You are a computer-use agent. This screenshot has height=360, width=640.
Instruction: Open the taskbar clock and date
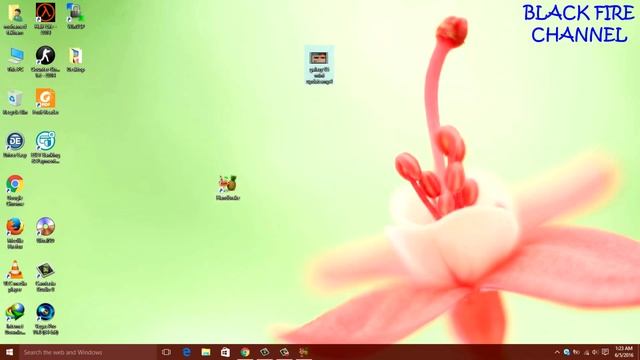624,352
